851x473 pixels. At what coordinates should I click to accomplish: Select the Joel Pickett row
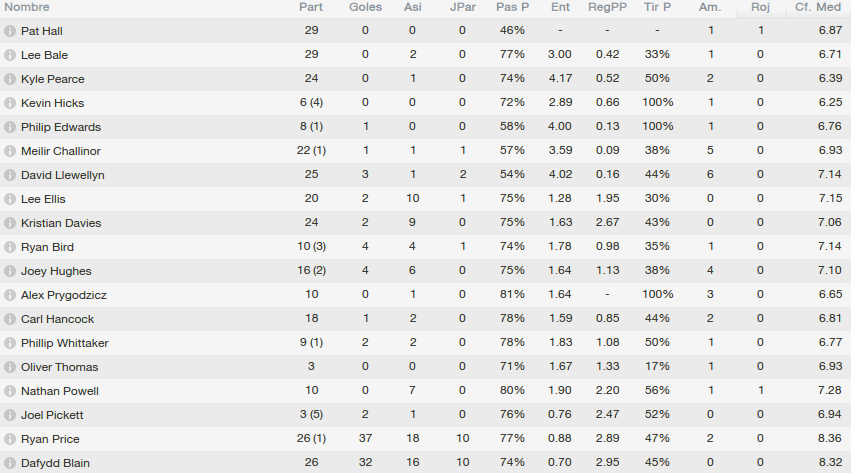(x=426, y=415)
